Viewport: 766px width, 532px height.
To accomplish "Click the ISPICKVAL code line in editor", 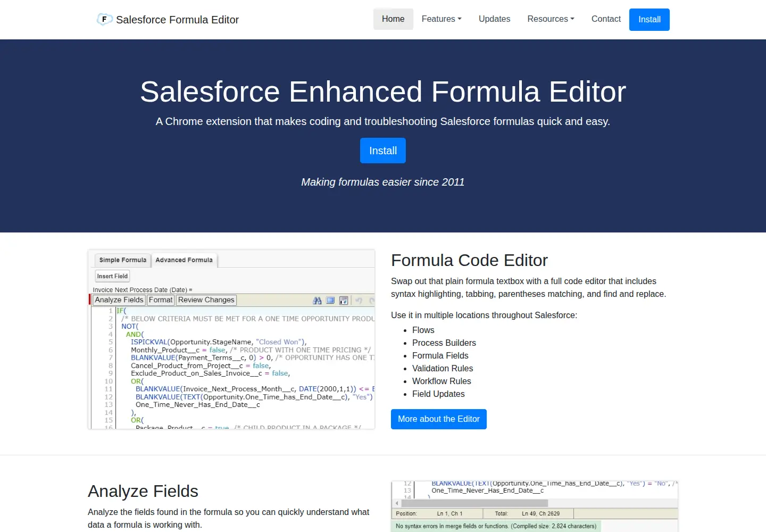I will [219, 342].
